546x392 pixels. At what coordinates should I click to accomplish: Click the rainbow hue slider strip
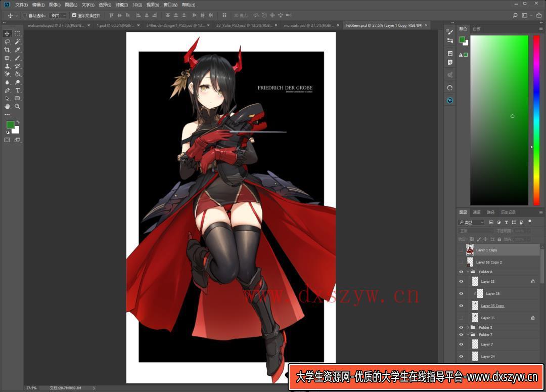[x=536, y=120]
